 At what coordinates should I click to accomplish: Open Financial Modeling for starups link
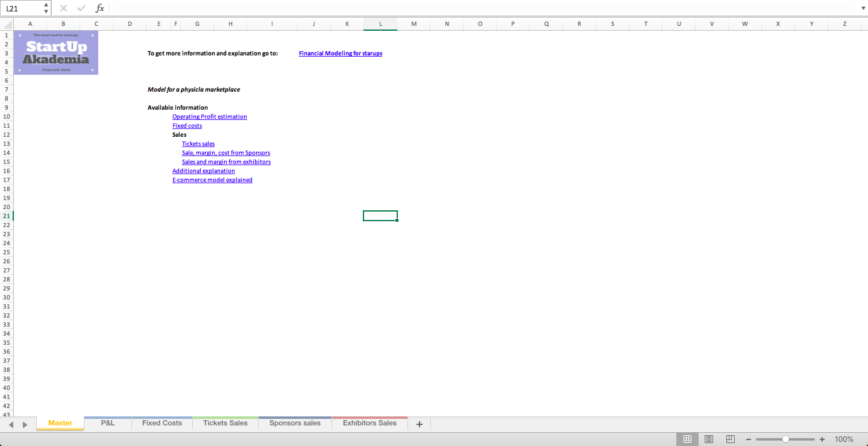pyautogui.click(x=341, y=53)
